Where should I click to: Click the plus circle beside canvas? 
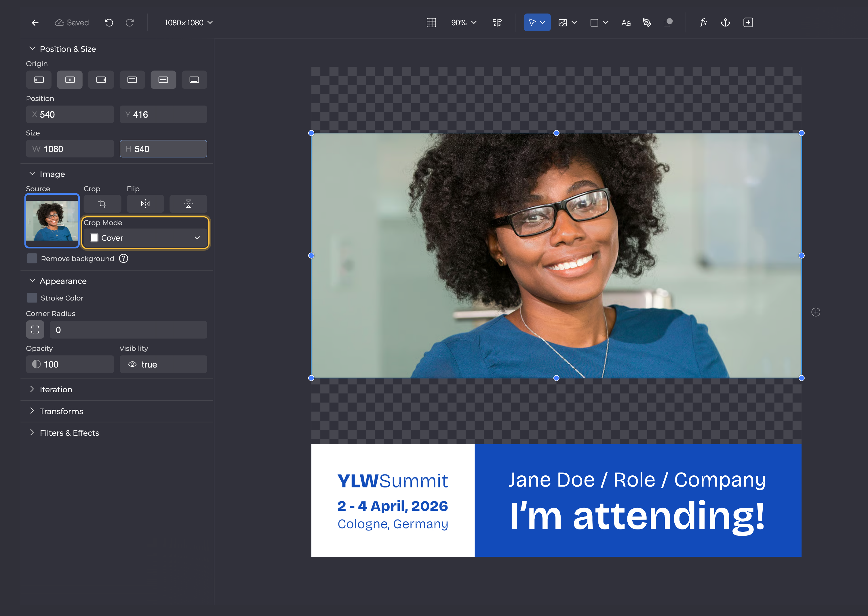tap(816, 312)
